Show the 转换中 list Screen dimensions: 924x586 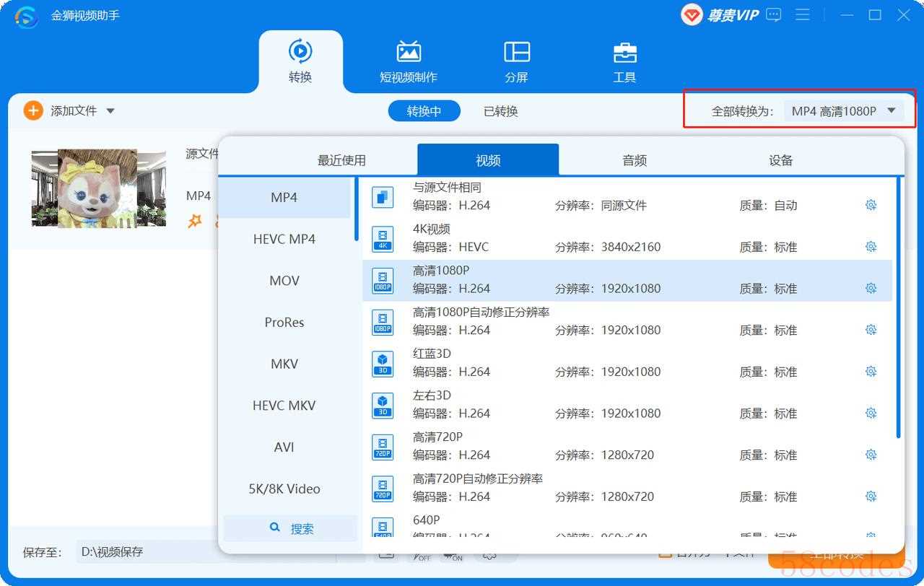click(x=424, y=111)
